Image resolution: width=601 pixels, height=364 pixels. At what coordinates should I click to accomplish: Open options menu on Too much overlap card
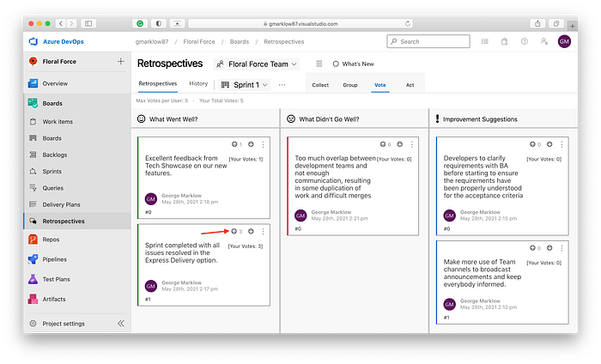coord(412,144)
